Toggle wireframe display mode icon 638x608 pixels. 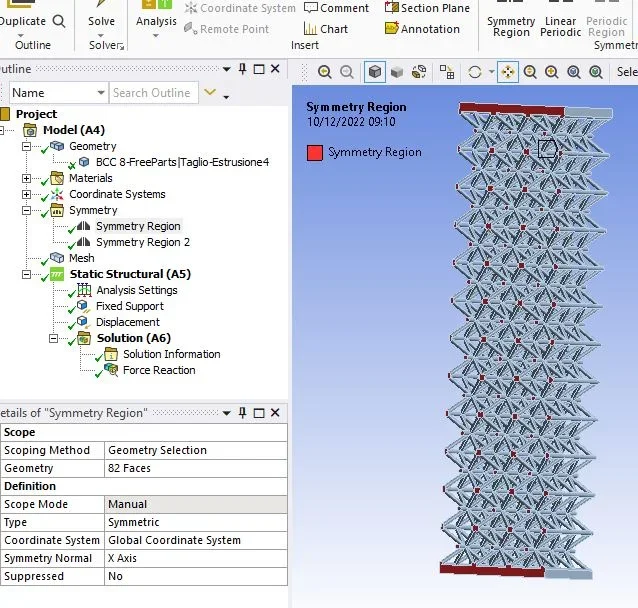click(419, 72)
